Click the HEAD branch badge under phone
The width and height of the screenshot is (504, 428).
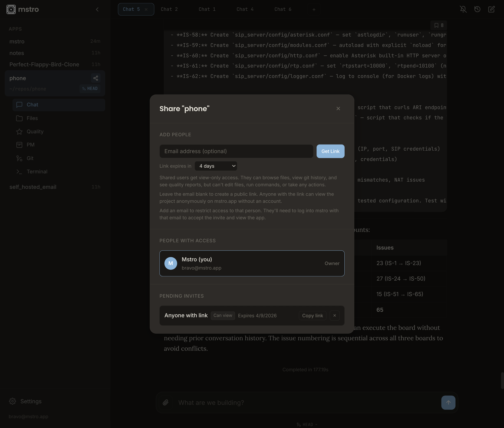90,89
